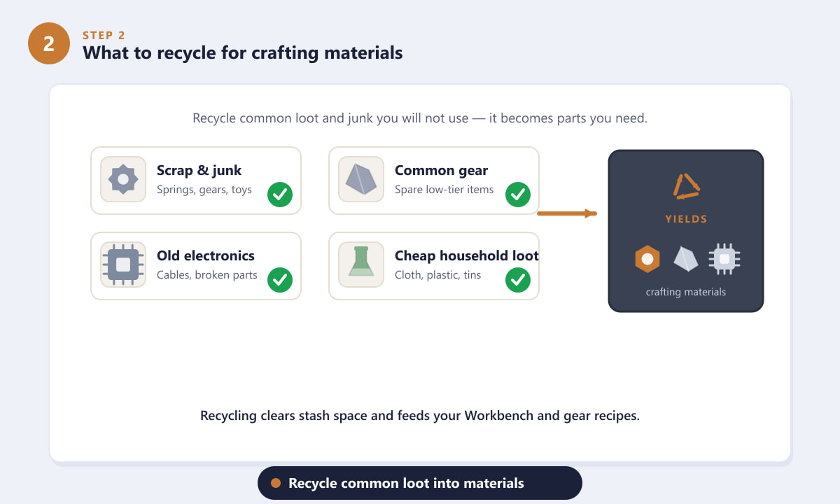The height and width of the screenshot is (504, 840).
Task: Click the 'Spare low-tier items' text
Action: click(x=444, y=190)
